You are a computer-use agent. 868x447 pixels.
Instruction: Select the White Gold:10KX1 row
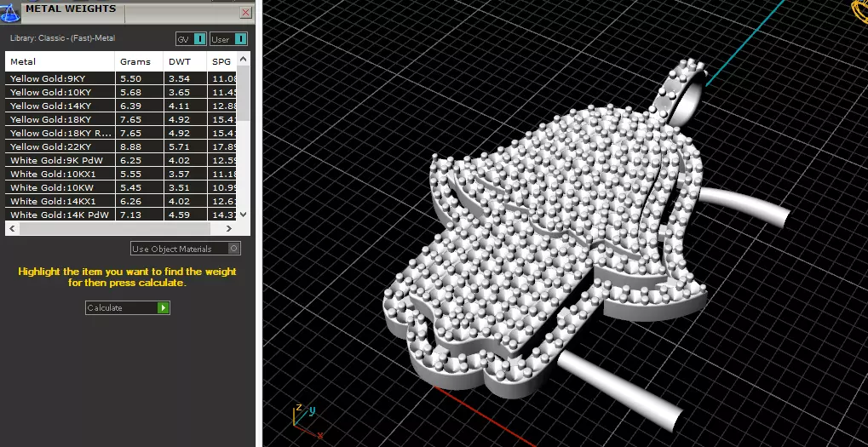tap(121, 174)
